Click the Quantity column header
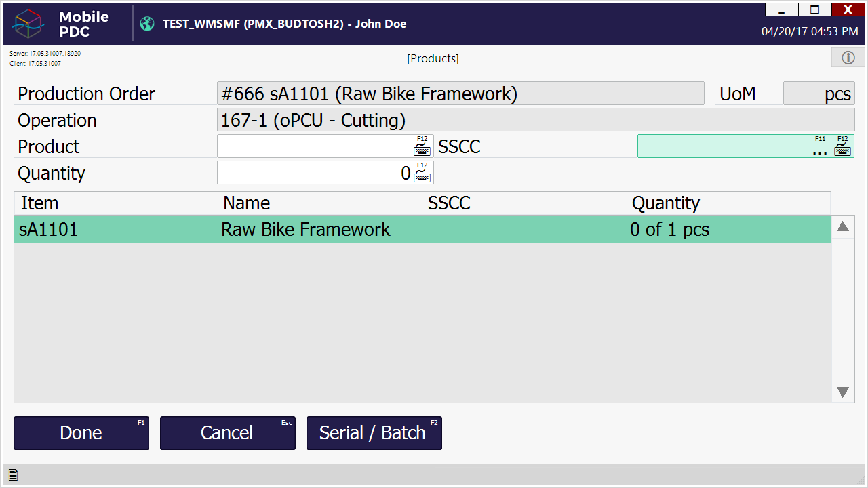The height and width of the screenshot is (488, 868). click(x=665, y=203)
